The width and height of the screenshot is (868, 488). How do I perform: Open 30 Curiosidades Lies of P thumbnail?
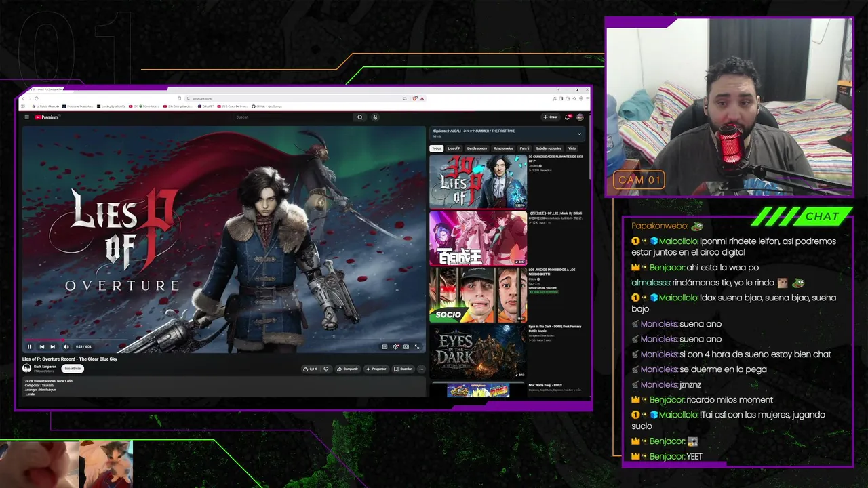click(478, 182)
